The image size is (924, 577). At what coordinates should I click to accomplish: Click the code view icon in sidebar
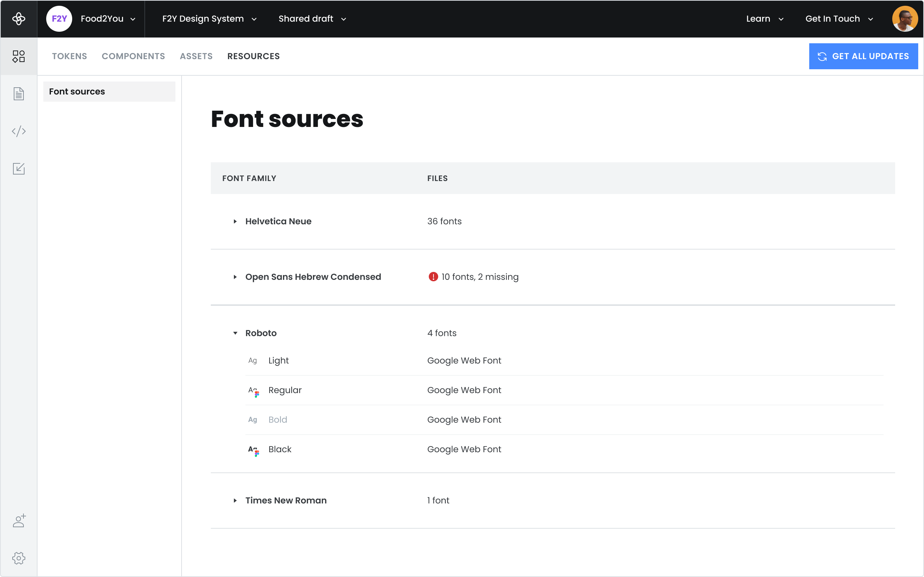coord(19,131)
